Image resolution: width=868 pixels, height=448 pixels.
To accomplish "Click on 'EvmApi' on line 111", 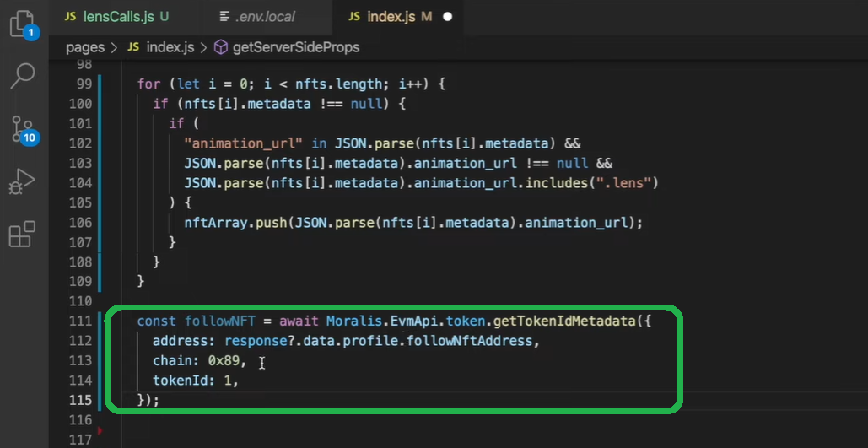I will click(415, 321).
